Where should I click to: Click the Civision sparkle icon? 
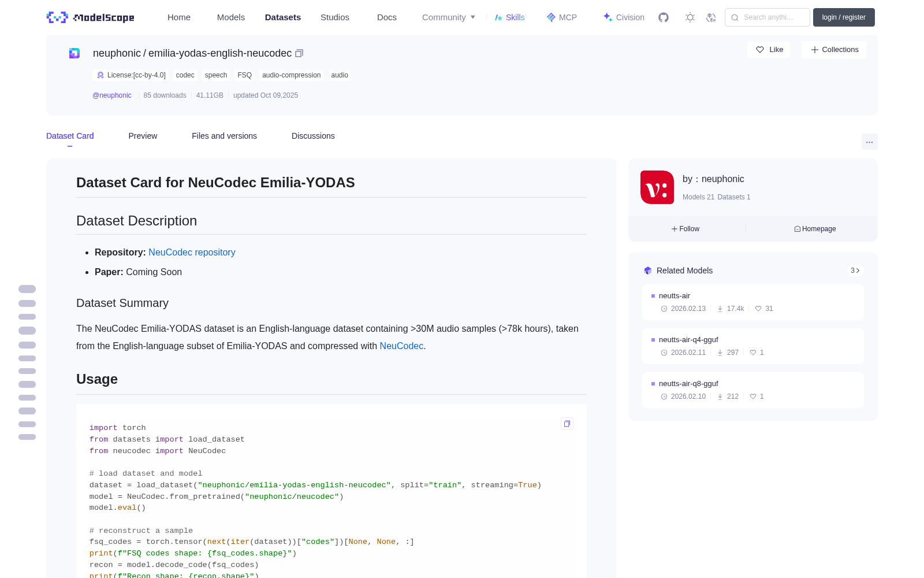[x=608, y=17]
